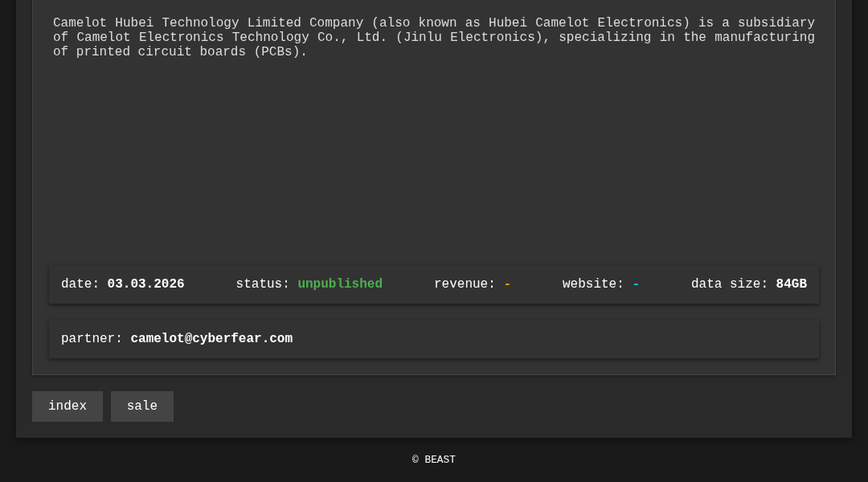Select the partner email camelot@cyberfear.com
This screenshot has width=868, height=482.
(211, 339)
